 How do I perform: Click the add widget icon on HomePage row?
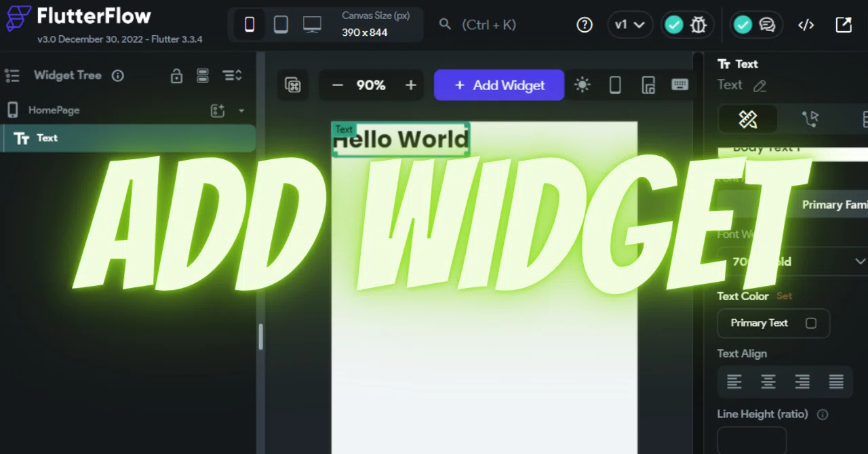217,110
